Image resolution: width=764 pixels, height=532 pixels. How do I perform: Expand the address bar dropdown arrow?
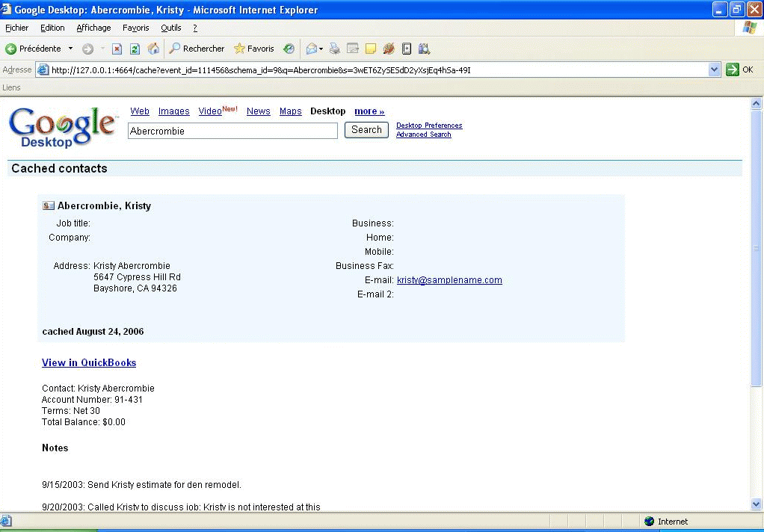pyautogui.click(x=714, y=69)
